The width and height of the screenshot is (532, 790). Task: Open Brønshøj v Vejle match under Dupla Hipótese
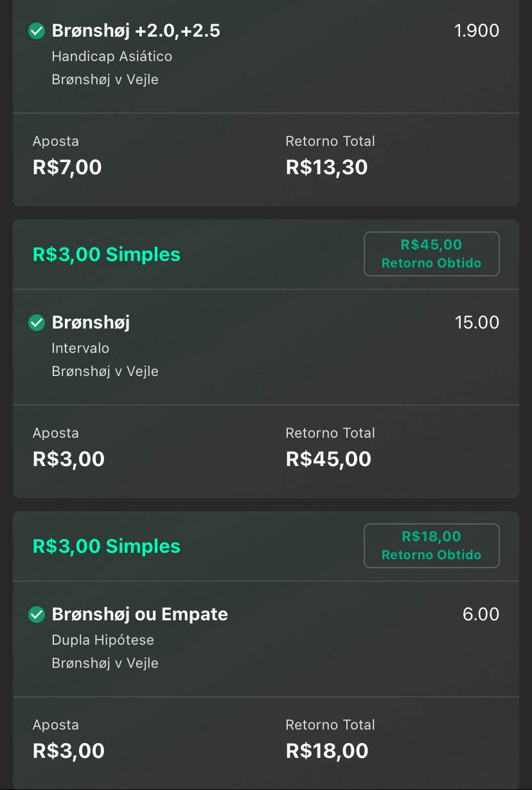click(x=105, y=663)
